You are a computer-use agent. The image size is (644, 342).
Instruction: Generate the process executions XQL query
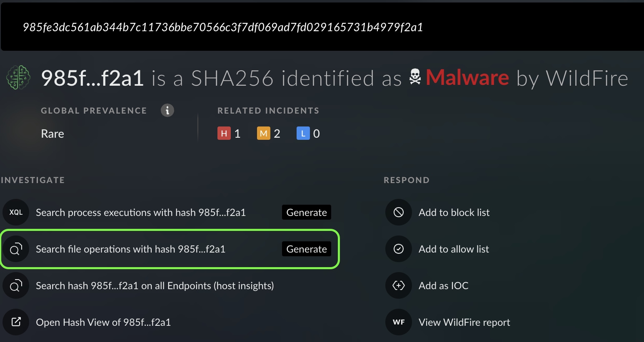click(x=307, y=212)
